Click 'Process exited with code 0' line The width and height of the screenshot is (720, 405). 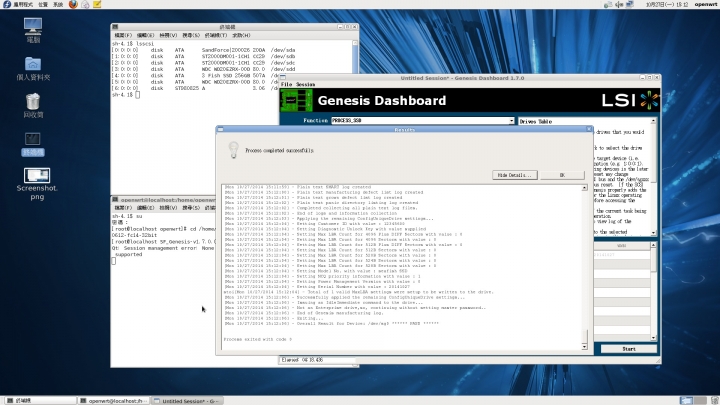pos(258,339)
